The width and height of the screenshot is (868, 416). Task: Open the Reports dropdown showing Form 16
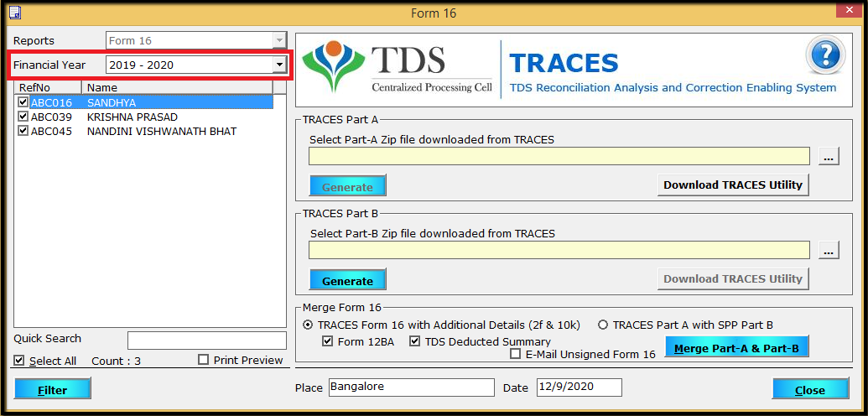pyautogui.click(x=279, y=41)
